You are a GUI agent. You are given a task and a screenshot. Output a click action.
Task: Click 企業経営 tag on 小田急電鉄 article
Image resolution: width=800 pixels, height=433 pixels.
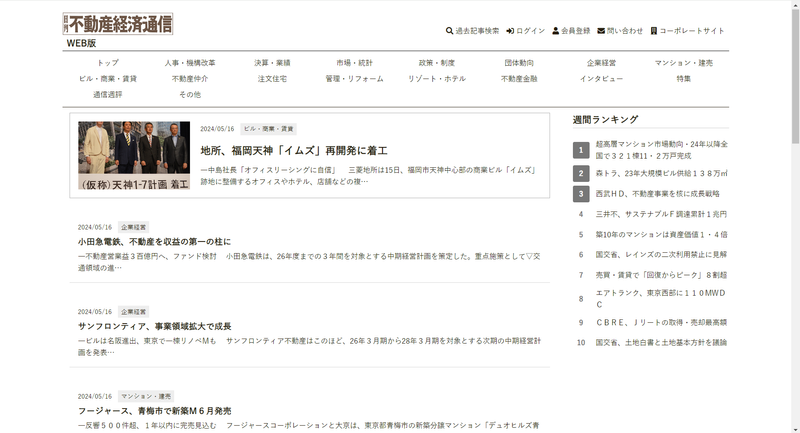133,227
